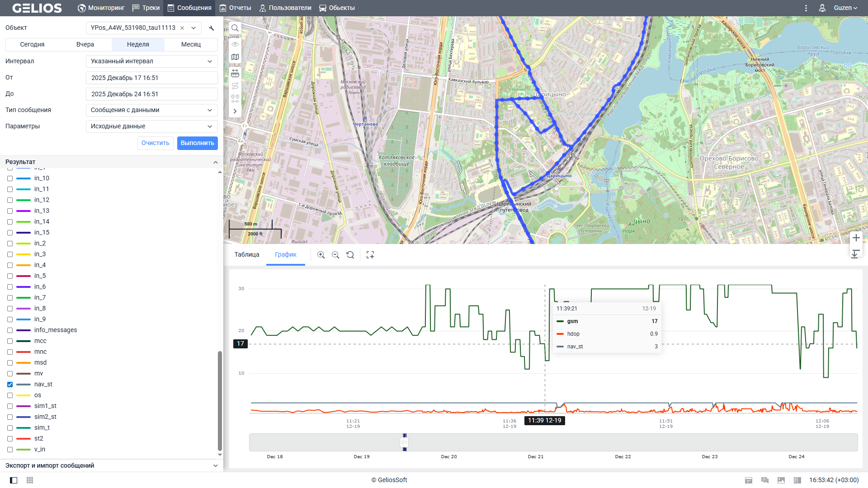Open the map layers icon
Image resolution: width=868 pixels, height=488 pixels.
coord(235,57)
